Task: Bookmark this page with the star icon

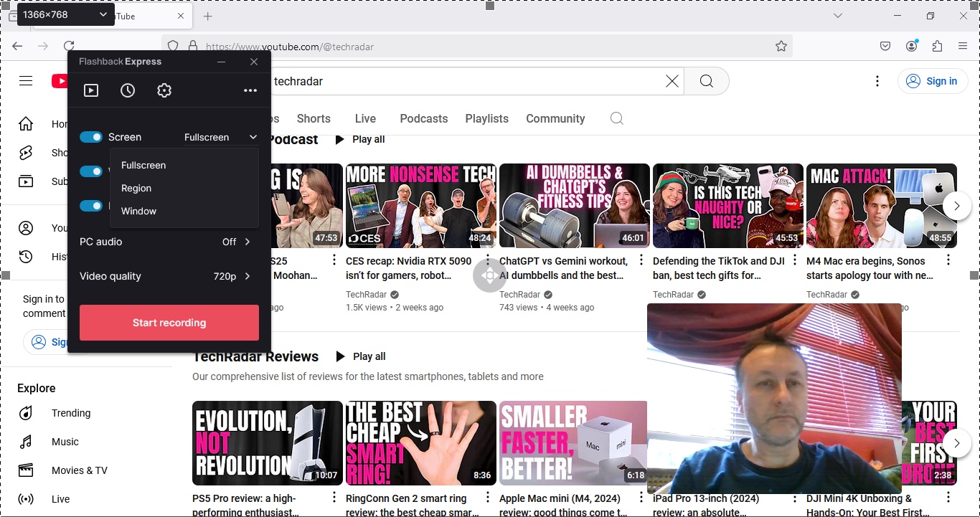Action: (781, 46)
